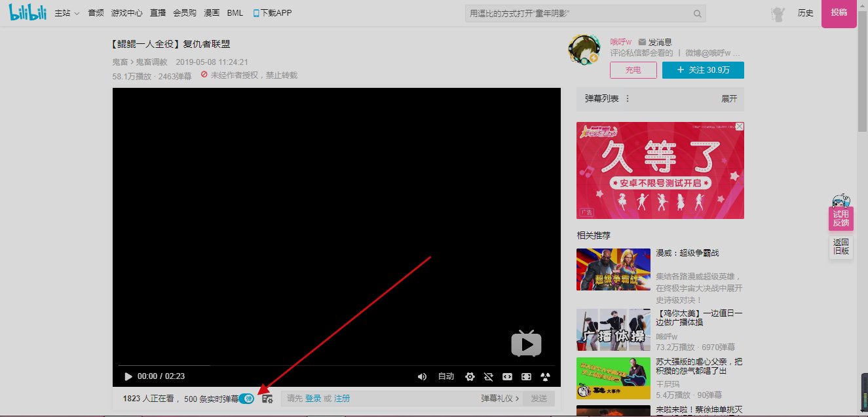Open the 鬼畜调教 category link

(x=152, y=62)
